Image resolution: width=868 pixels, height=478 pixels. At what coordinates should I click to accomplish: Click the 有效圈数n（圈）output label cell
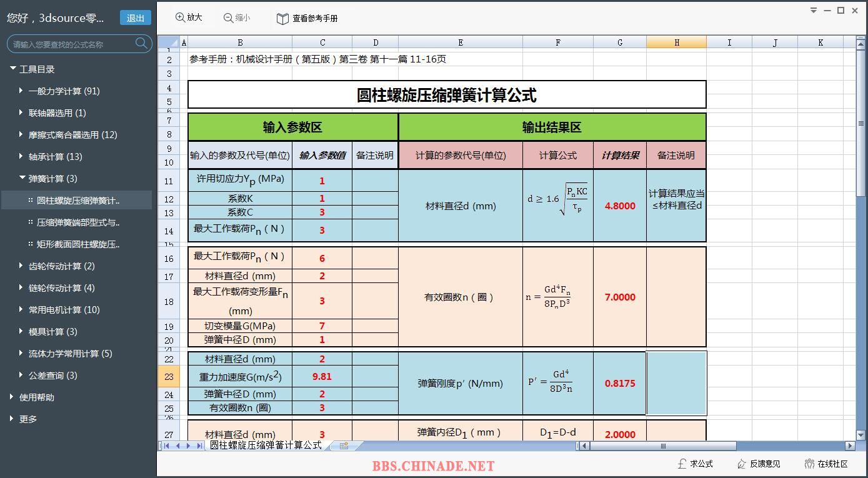pyautogui.click(x=461, y=297)
